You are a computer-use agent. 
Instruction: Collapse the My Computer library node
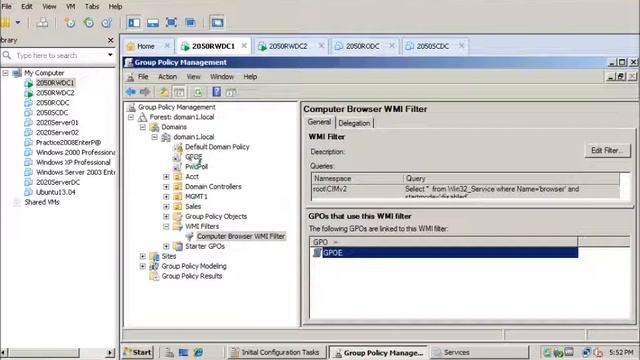[5, 73]
